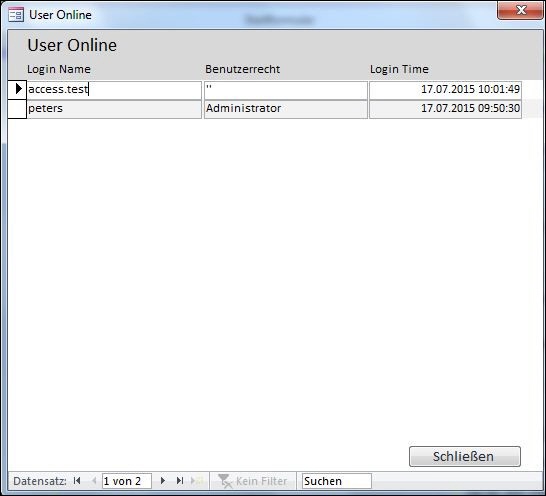
Task: Close the User Online window
Action: point(520,10)
